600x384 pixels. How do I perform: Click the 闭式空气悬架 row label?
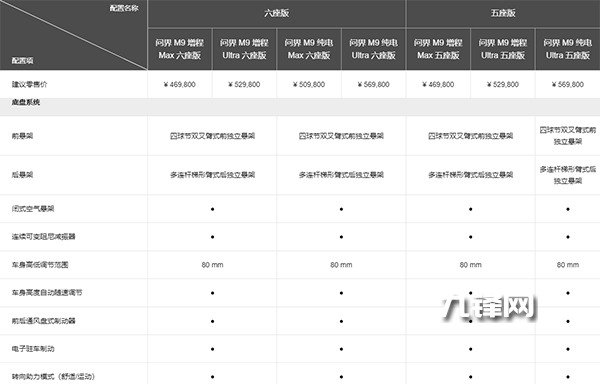[x=33, y=208]
